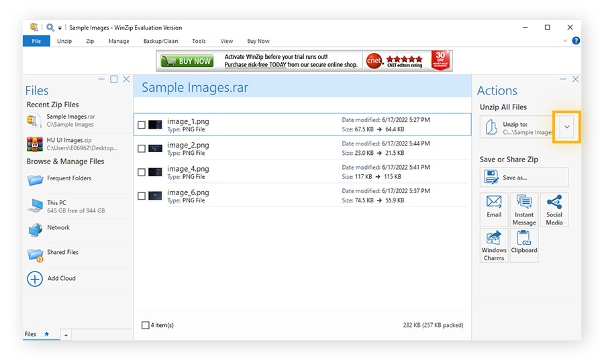This screenshot has width=604, height=364.
Task: Open the Buy Now tab
Action: (258, 41)
